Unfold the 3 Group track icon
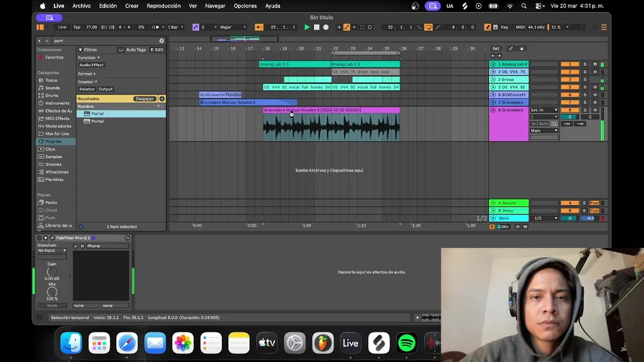This screenshot has width=644, height=362. 493,79
